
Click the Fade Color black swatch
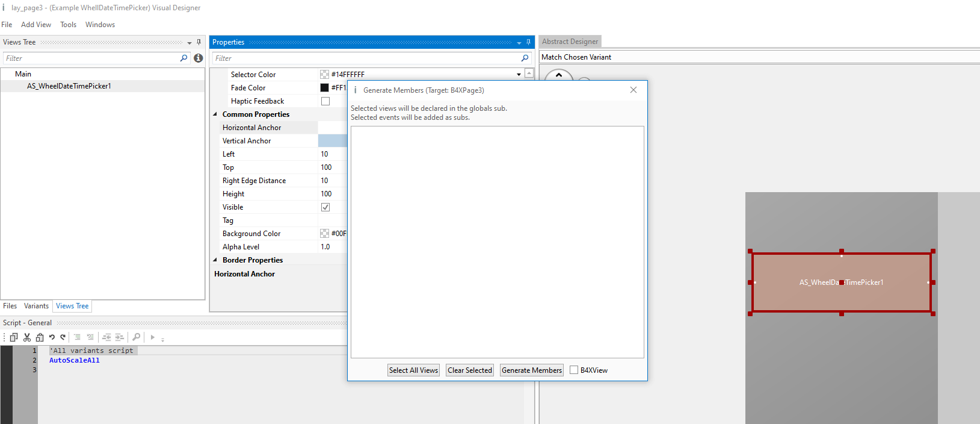point(324,88)
